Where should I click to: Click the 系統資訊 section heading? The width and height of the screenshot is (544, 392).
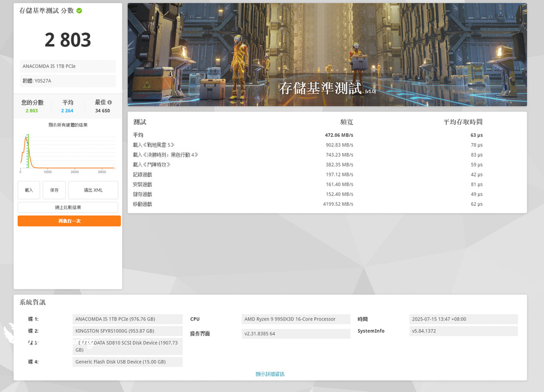click(32, 302)
